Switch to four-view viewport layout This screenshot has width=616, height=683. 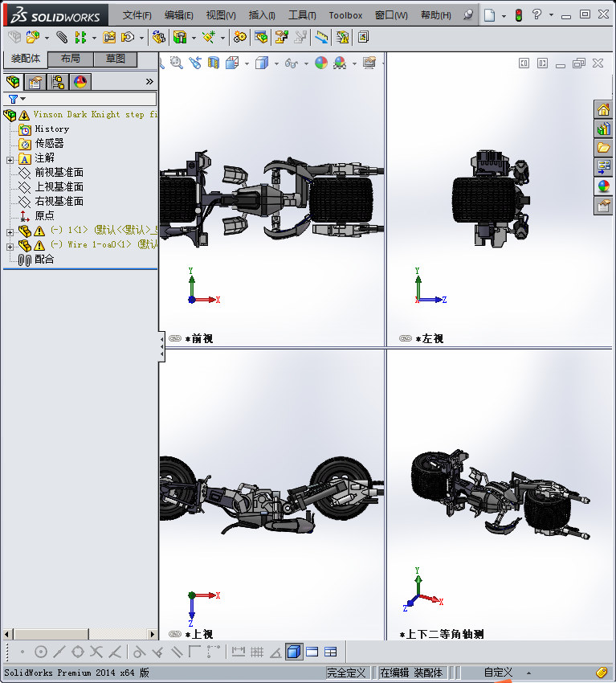[x=331, y=652]
